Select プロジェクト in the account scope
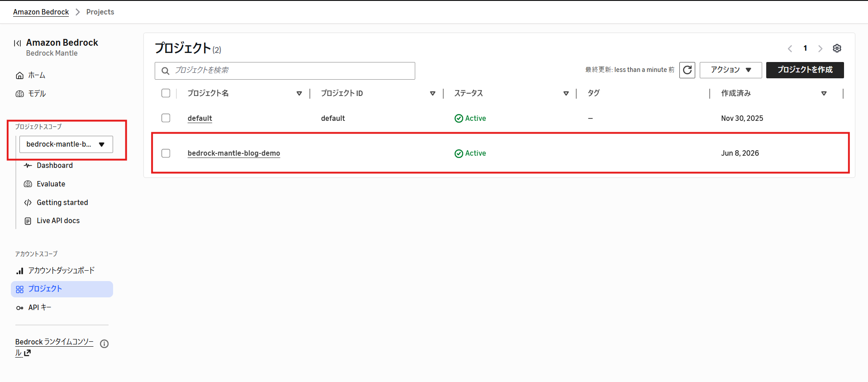 [x=62, y=289]
